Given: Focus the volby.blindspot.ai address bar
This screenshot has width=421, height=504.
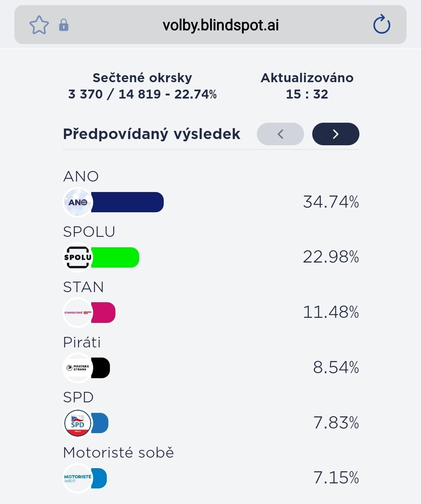Looking at the screenshot, I should [x=221, y=25].
